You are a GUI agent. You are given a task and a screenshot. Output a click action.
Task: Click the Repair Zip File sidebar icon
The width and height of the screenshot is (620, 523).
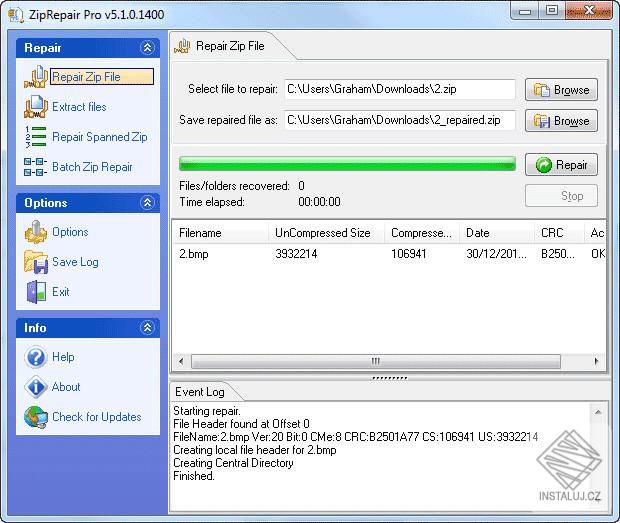36,77
